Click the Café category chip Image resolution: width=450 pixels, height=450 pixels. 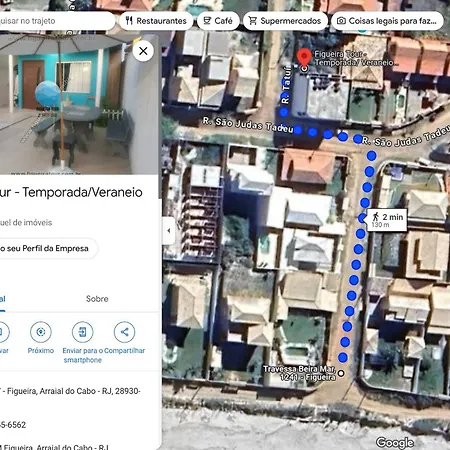click(x=218, y=21)
